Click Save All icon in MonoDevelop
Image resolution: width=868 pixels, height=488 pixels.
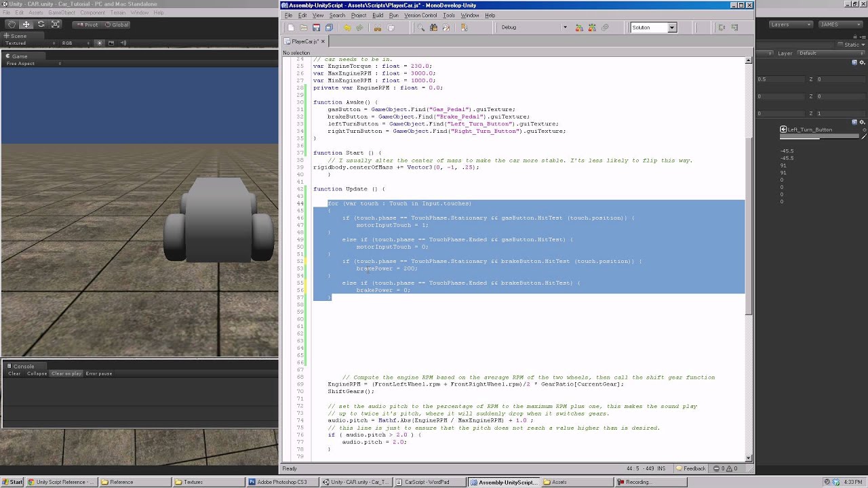329,28
